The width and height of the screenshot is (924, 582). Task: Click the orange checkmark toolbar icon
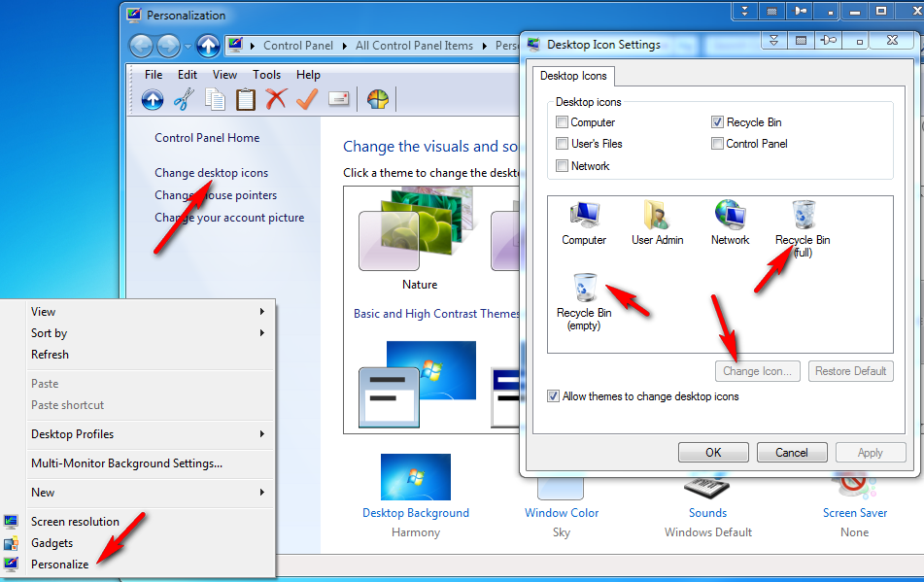(x=307, y=99)
